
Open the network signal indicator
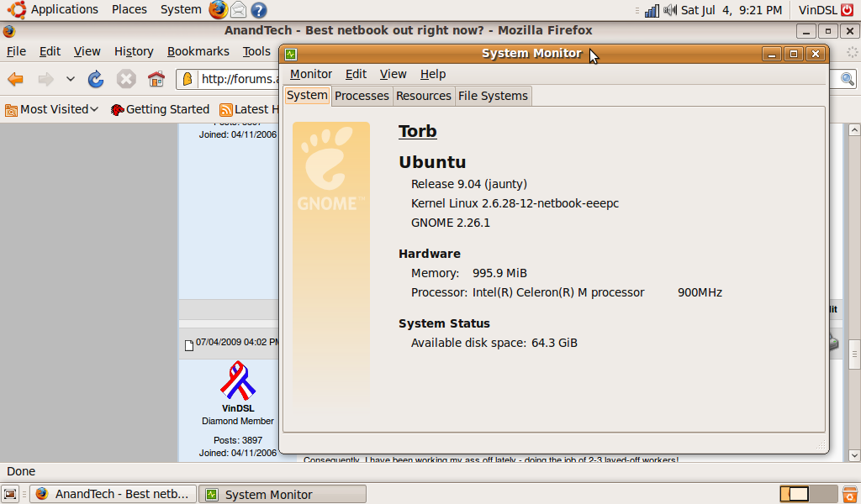652,10
